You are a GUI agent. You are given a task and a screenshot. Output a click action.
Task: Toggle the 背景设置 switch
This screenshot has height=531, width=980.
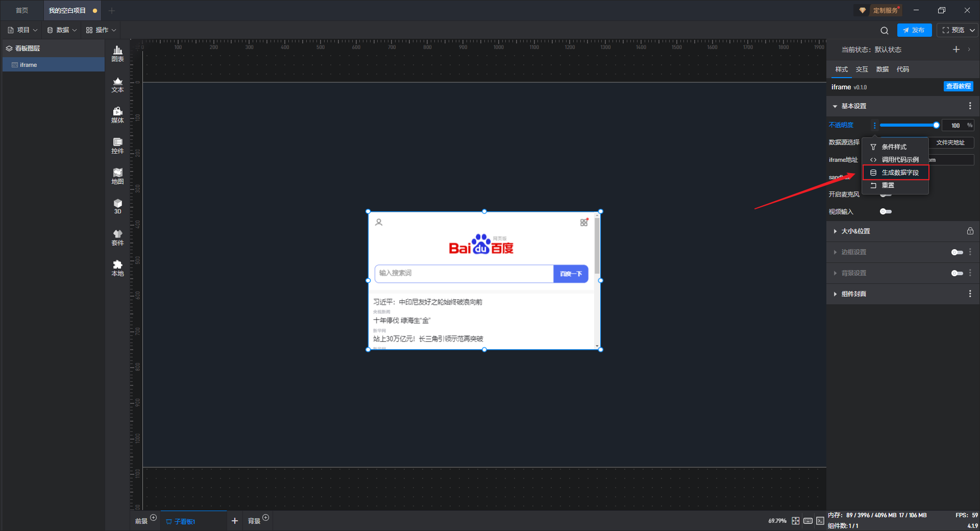(x=957, y=273)
